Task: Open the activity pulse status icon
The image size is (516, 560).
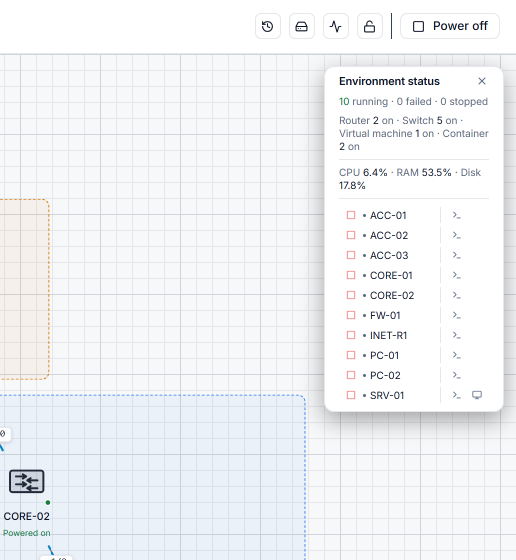Action: tap(336, 26)
